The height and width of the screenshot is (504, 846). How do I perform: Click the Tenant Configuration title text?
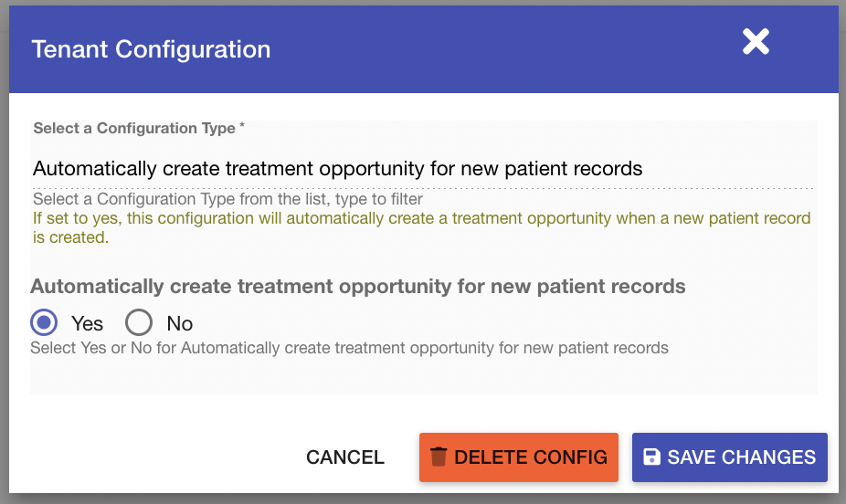(151, 49)
